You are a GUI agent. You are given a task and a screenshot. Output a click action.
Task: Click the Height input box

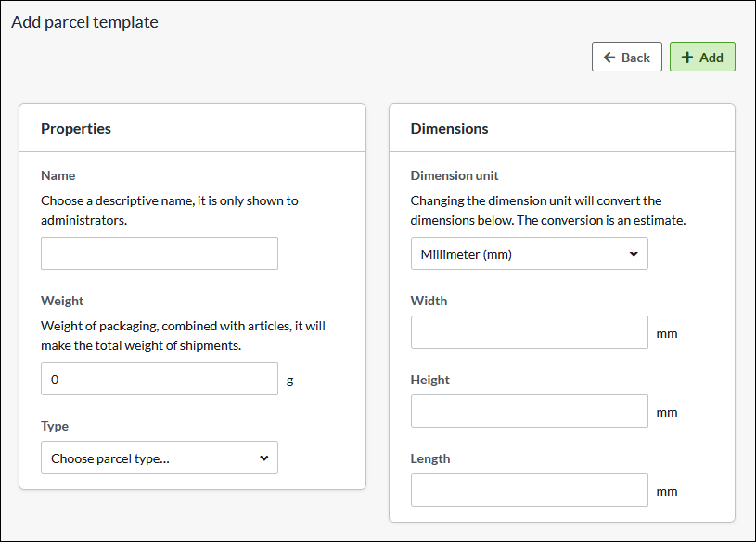point(529,411)
